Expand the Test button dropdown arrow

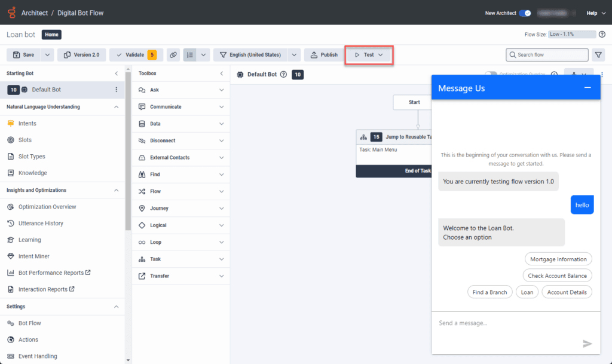381,54
